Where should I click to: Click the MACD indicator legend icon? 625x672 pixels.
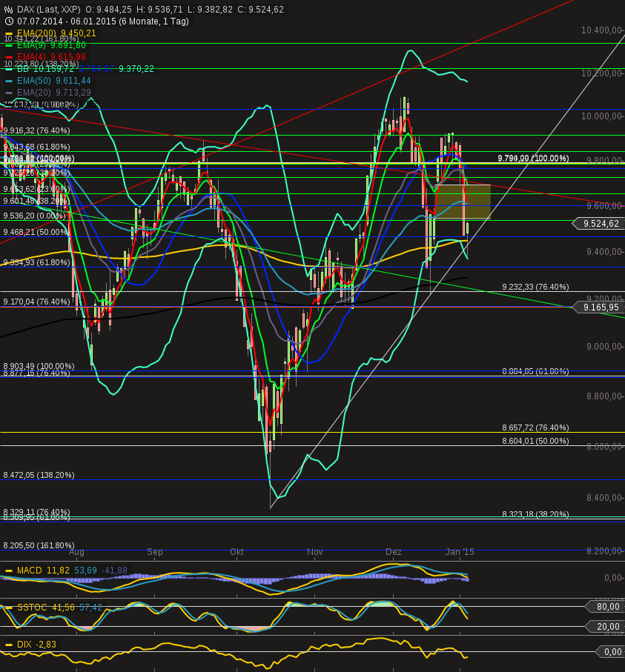(x=8, y=571)
